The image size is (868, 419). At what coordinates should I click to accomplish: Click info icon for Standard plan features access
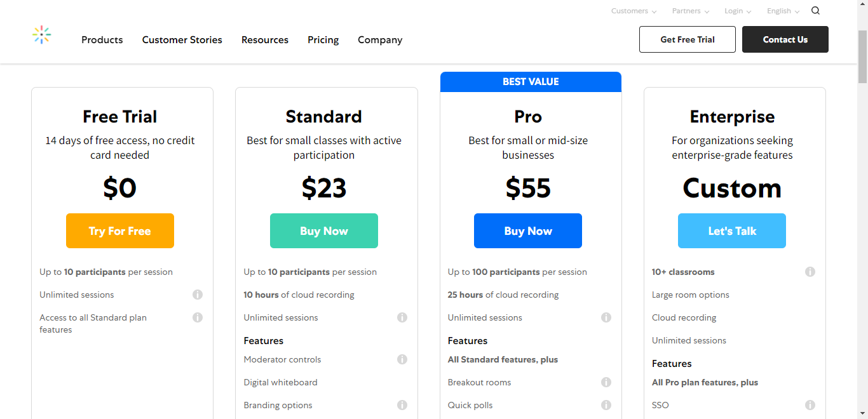(x=198, y=317)
